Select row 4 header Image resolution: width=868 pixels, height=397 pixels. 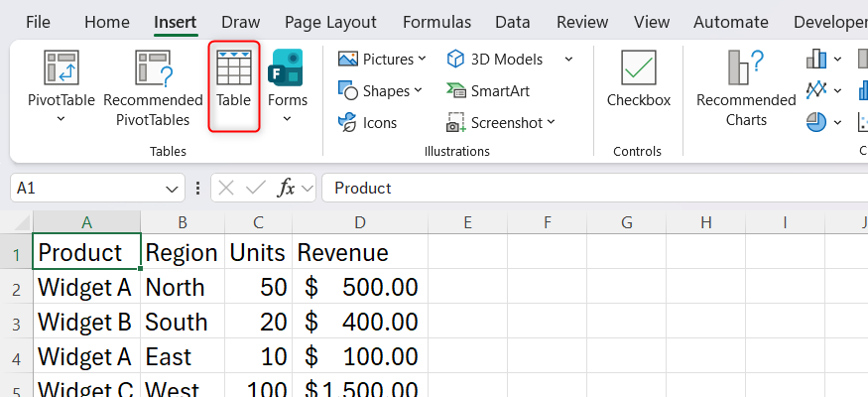click(16, 358)
